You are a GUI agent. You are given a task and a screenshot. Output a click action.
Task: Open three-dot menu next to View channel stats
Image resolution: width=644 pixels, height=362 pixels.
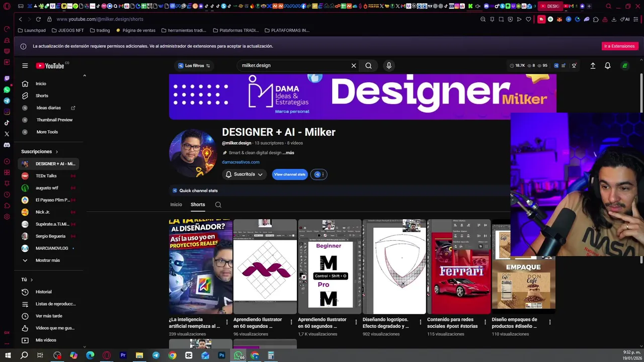coord(323,174)
